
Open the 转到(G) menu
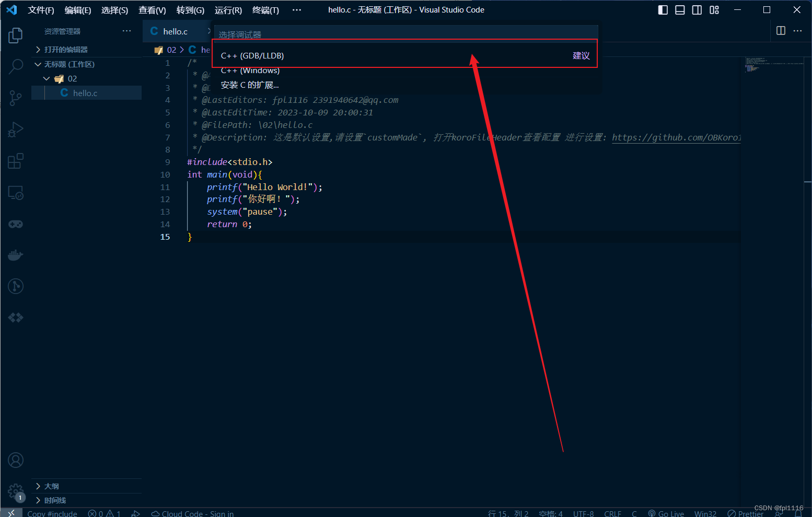pos(190,10)
